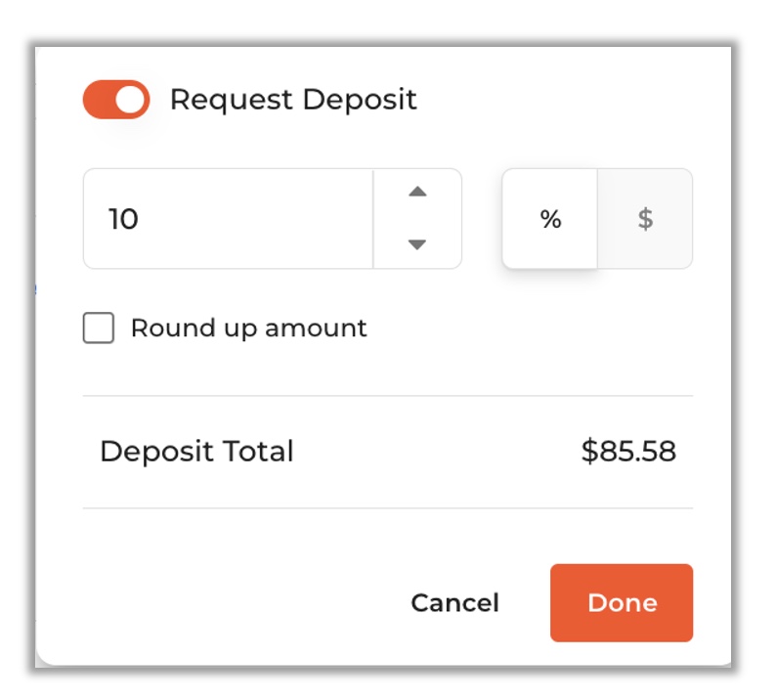Toggle the Request Deposit switch off
The image size is (776, 700).
116,100
